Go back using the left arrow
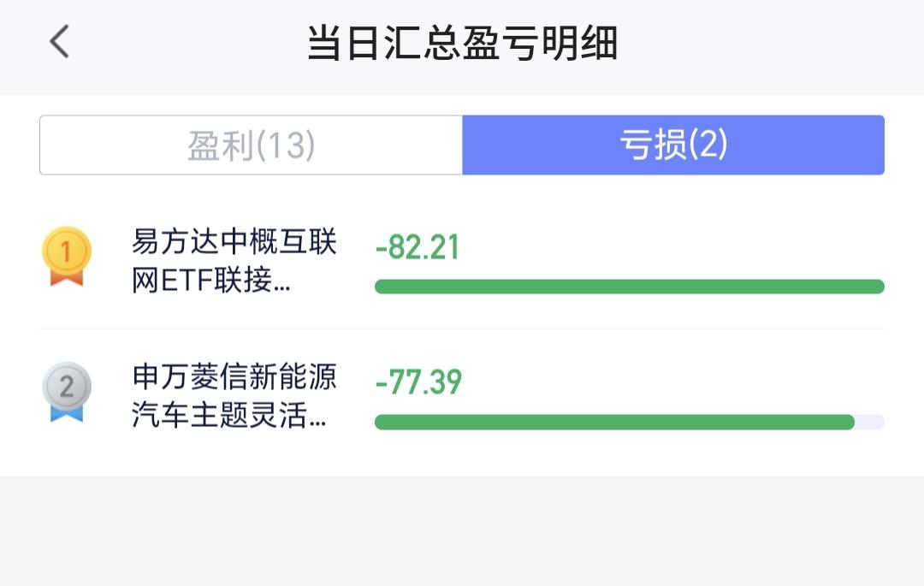The height and width of the screenshot is (586, 924). 60,41
